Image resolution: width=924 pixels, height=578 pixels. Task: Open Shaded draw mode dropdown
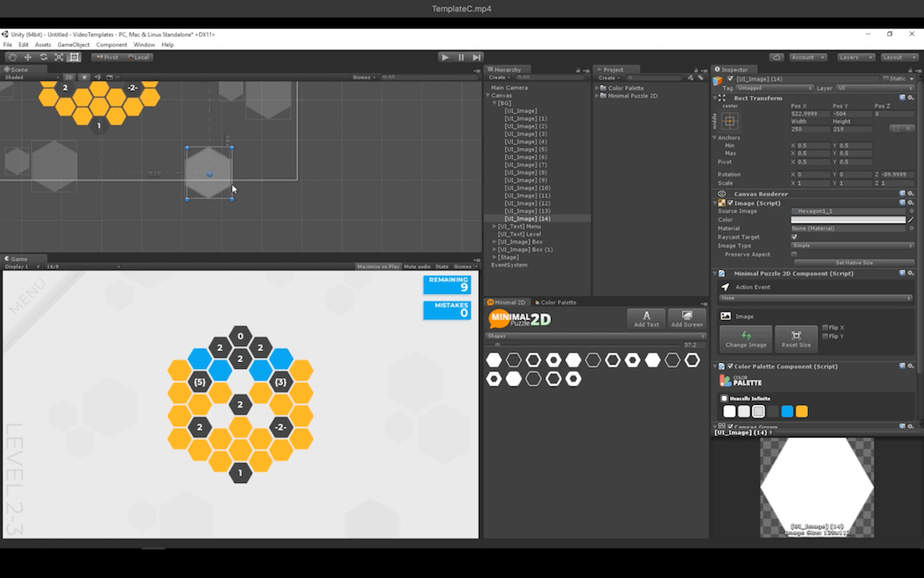point(30,77)
